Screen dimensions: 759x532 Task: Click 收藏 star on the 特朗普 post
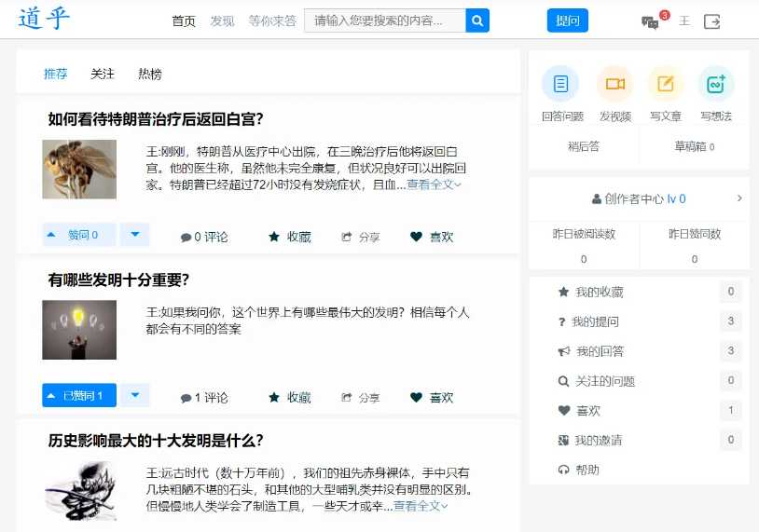pos(289,237)
